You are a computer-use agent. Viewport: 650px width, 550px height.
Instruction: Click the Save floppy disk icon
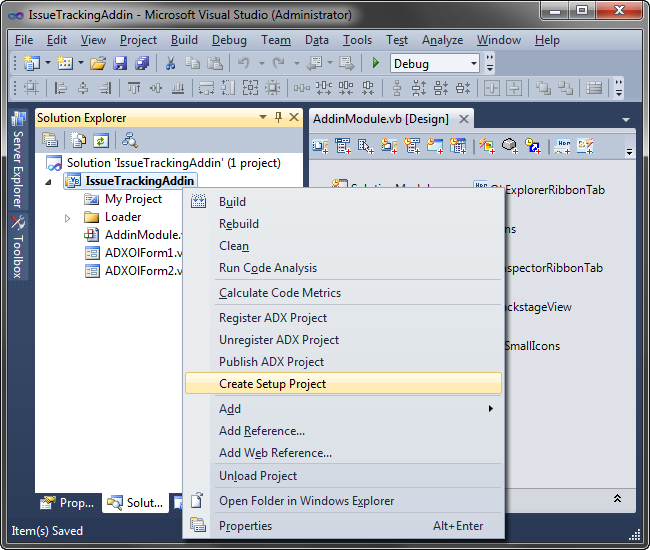tap(120, 63)
